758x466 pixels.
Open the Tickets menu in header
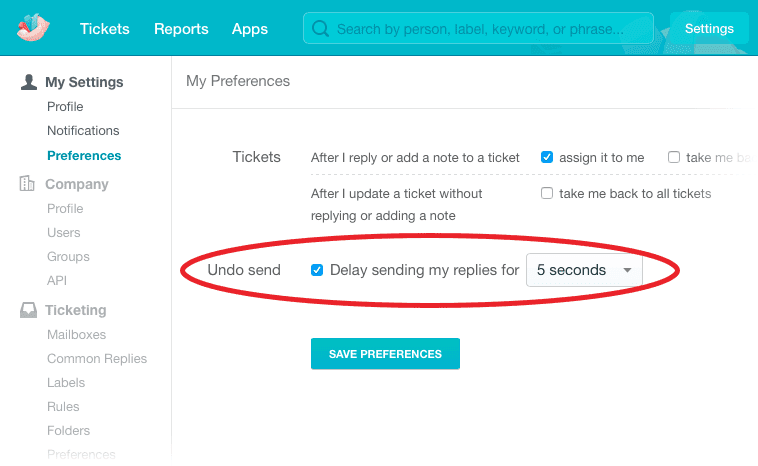(x=105, y=29)
